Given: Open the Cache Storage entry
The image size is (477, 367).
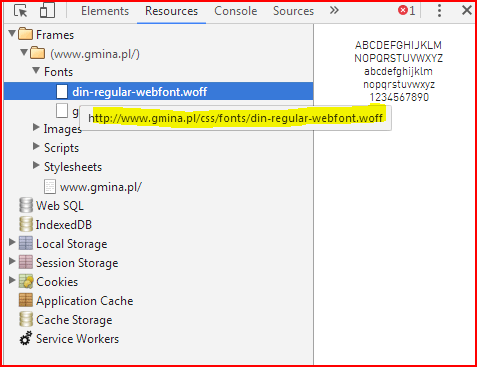Looking at the screenshot, I should pyautogui.click(x=74, y=320).
